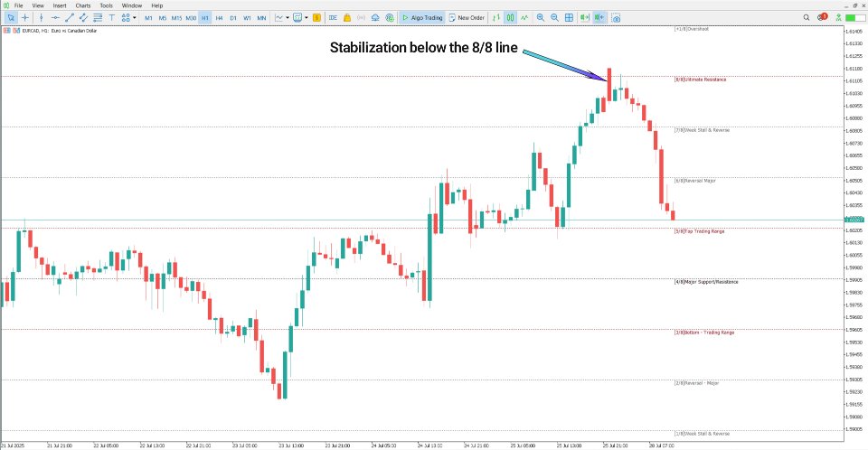Switch chart to M15 timeframe

pos(176,18)
